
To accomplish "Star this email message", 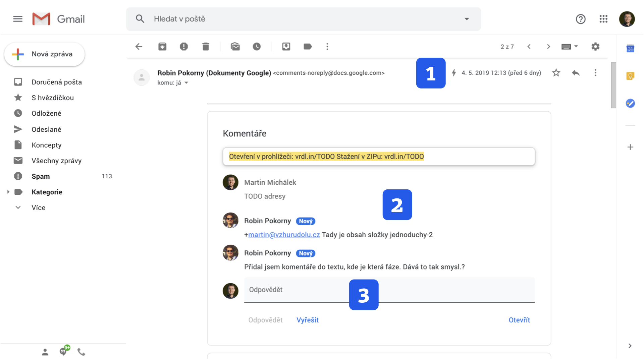I will [556, 73].
